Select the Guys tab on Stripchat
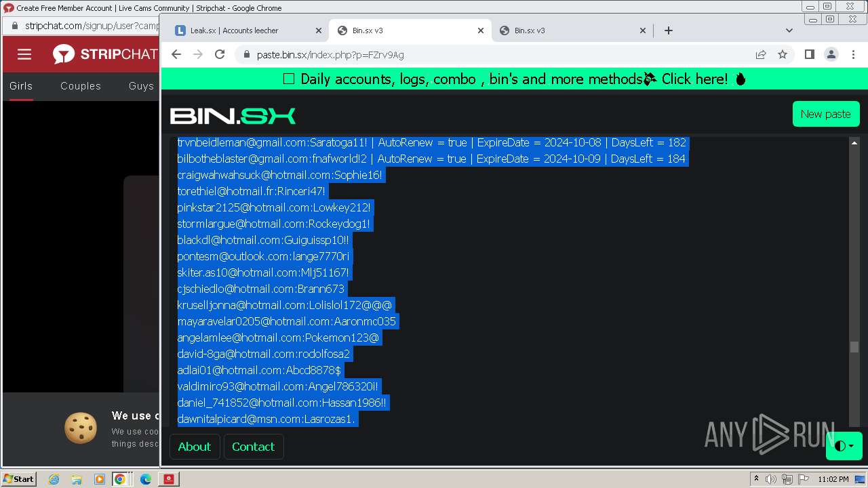 pyautogui.click(x=142, y=86)
